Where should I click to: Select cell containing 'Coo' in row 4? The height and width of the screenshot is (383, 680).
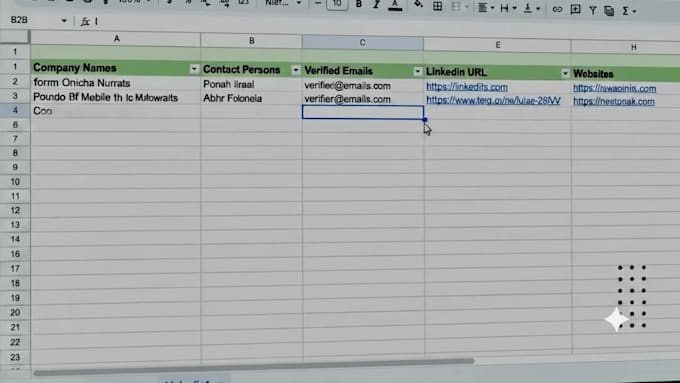(x=115, y=111)
